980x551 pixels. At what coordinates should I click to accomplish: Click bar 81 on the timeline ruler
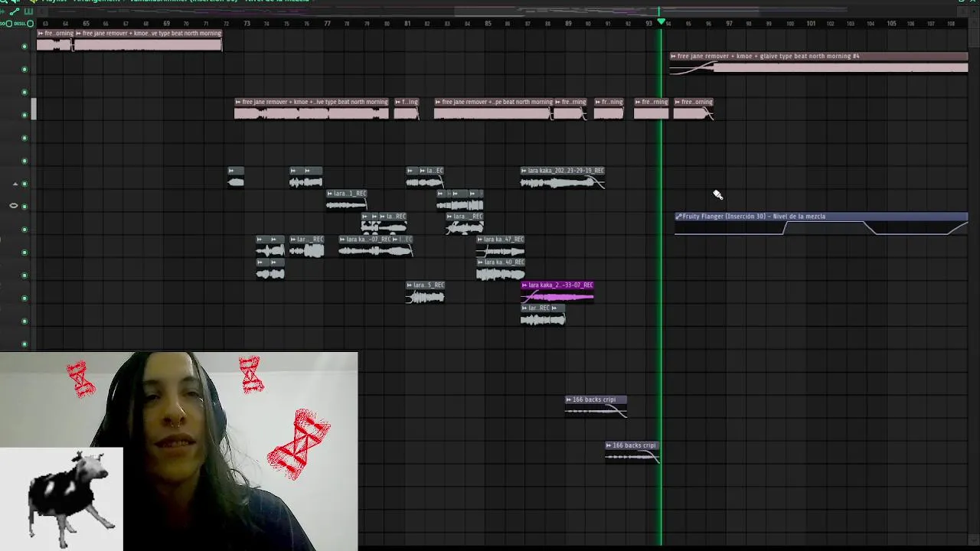coord(407,24)
